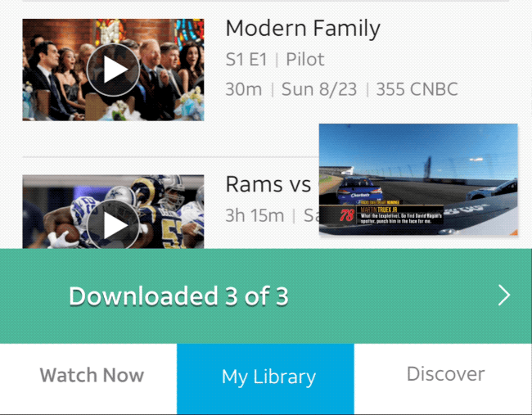Select the My Library tab

coord(268,377)
